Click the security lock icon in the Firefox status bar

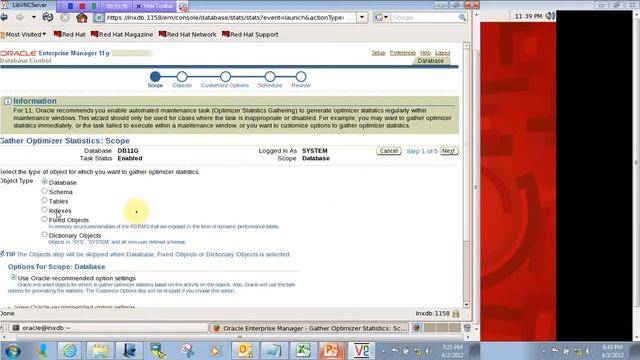click(x=456, y=313)
